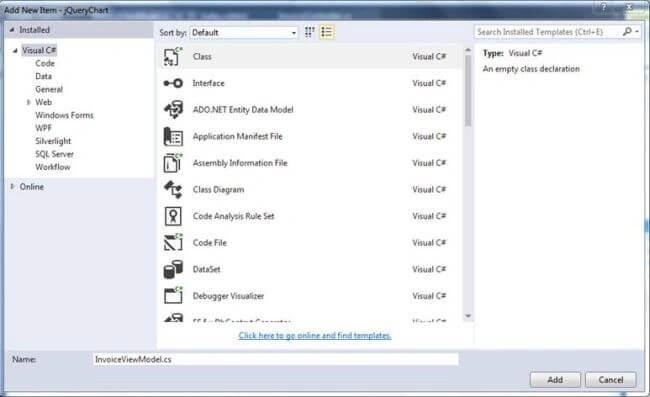
Task: Open the online templates link
Action: (315, 335)
